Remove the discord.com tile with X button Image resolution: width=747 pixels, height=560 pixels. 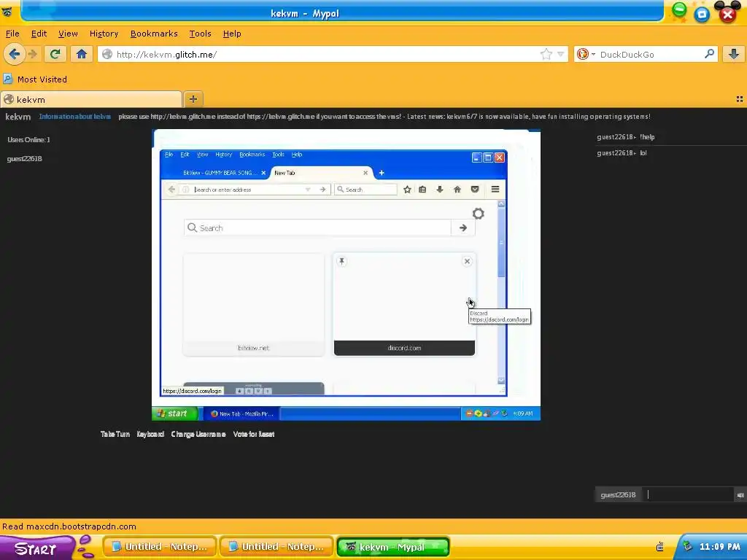(x=467, y=261)
